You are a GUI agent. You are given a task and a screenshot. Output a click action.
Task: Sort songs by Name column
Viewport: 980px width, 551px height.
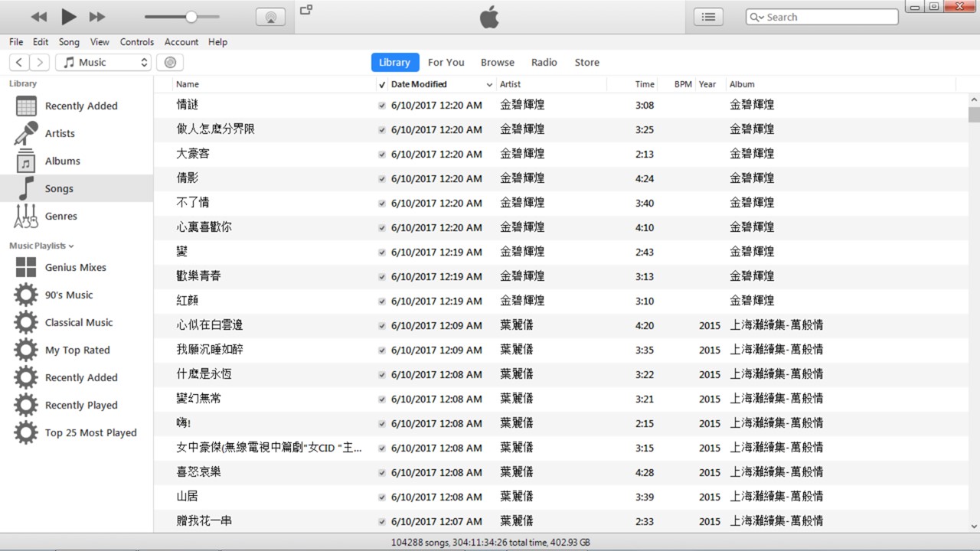coord(188,85)
